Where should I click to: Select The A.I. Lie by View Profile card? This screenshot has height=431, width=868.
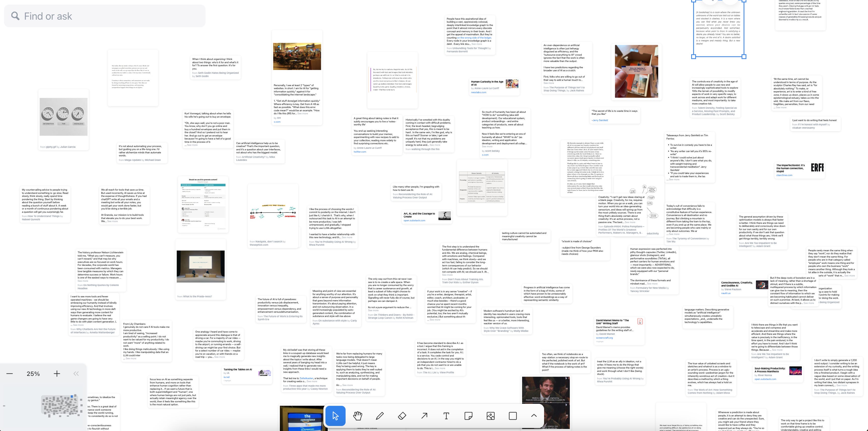(441, 357)
